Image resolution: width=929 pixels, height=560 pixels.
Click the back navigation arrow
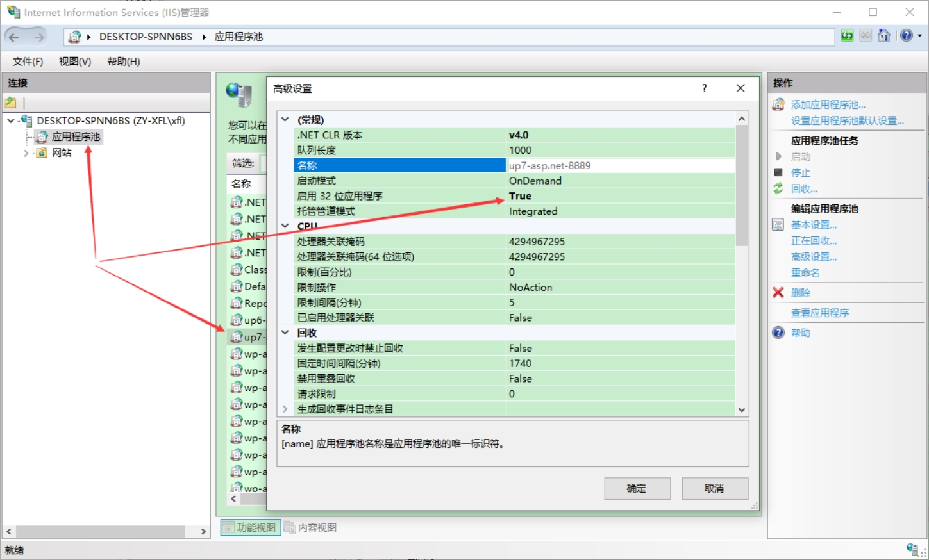click(14, 37)
